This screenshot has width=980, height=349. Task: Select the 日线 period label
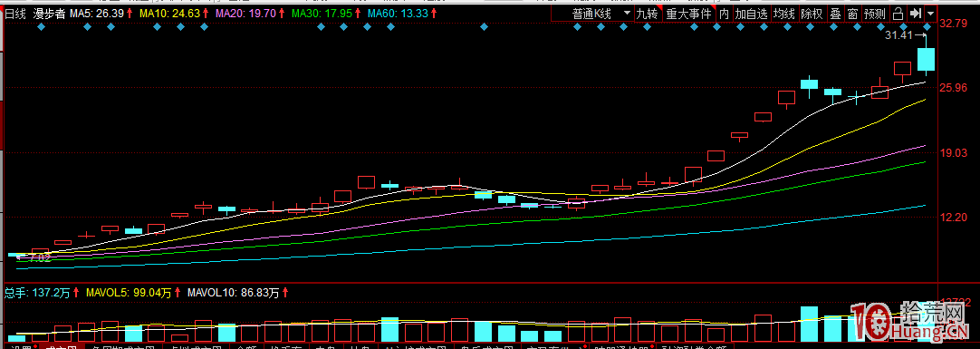tap(14, 13)
